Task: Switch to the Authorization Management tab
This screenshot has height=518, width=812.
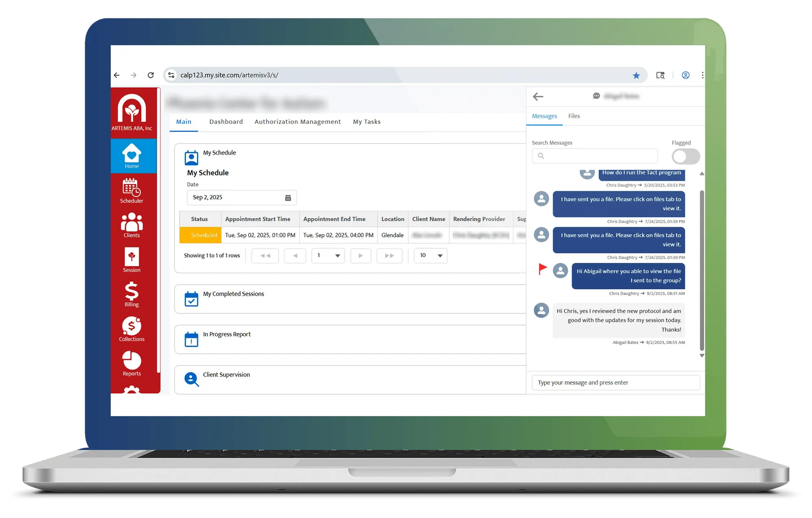Action: click(x=298, y=122)
